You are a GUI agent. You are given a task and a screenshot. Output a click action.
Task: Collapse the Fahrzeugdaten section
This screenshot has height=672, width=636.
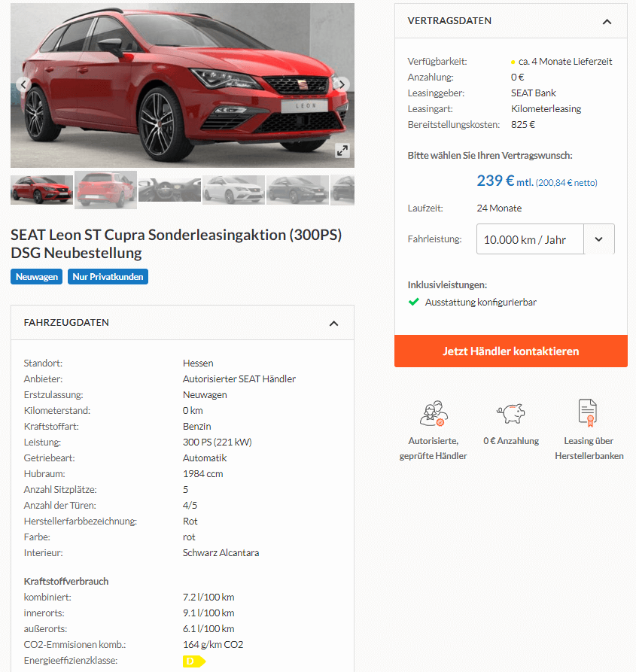coord(333,323)
